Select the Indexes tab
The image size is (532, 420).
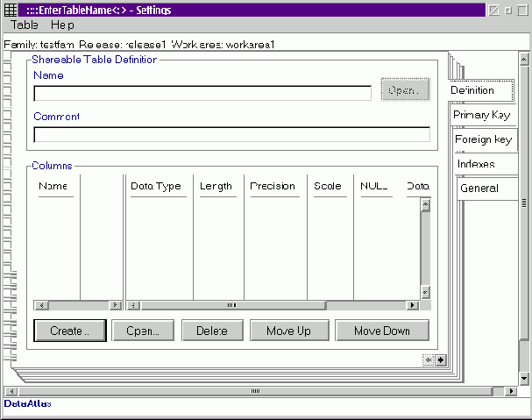(476, 164)
